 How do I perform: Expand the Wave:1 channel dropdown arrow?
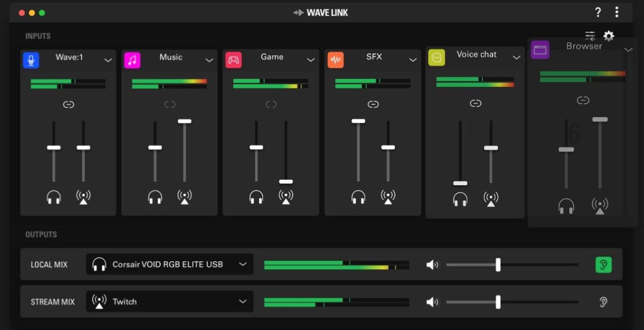pos(108,60)
